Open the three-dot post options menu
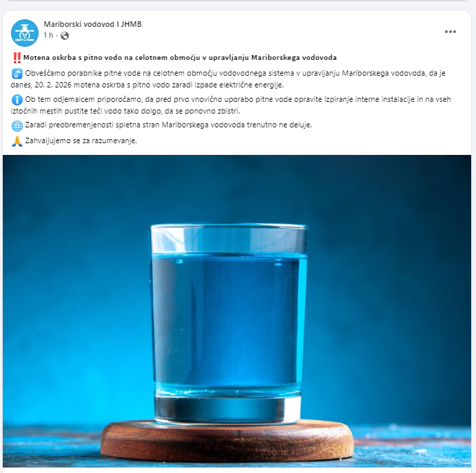The image size is (476, 473). (451, 32)
